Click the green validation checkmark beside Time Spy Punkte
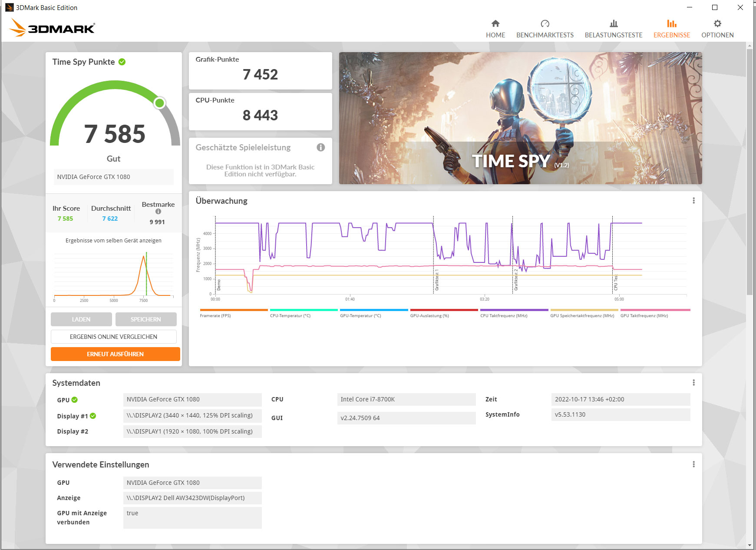 point(122,62)
